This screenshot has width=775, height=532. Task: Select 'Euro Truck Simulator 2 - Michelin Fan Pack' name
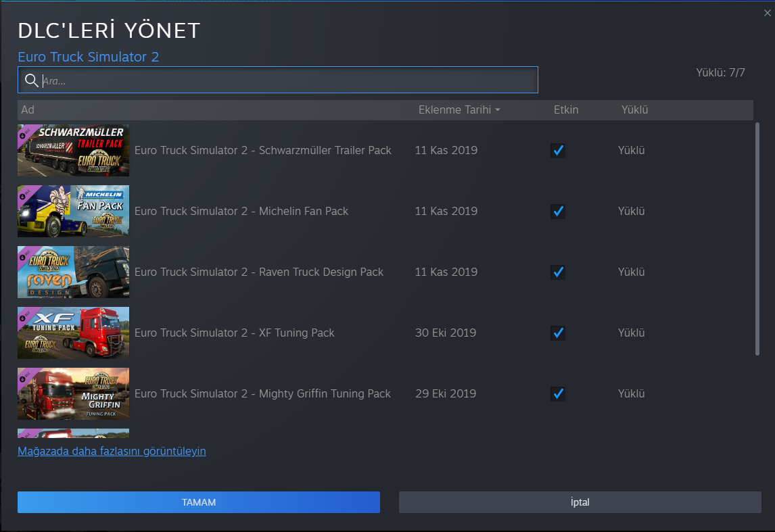pos(241,211)
